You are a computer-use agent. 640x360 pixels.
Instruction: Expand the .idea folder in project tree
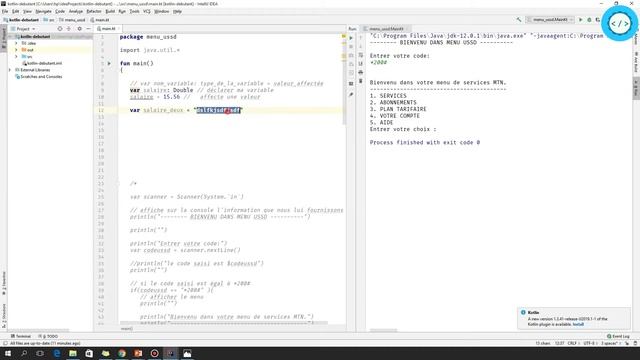(16, 43)
